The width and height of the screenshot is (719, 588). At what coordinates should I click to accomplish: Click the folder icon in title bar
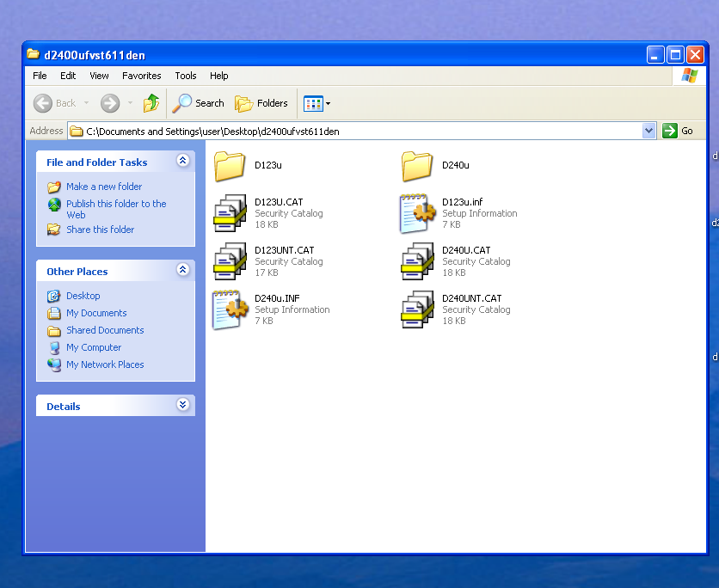pyautogui.click(x=33, y=54)
